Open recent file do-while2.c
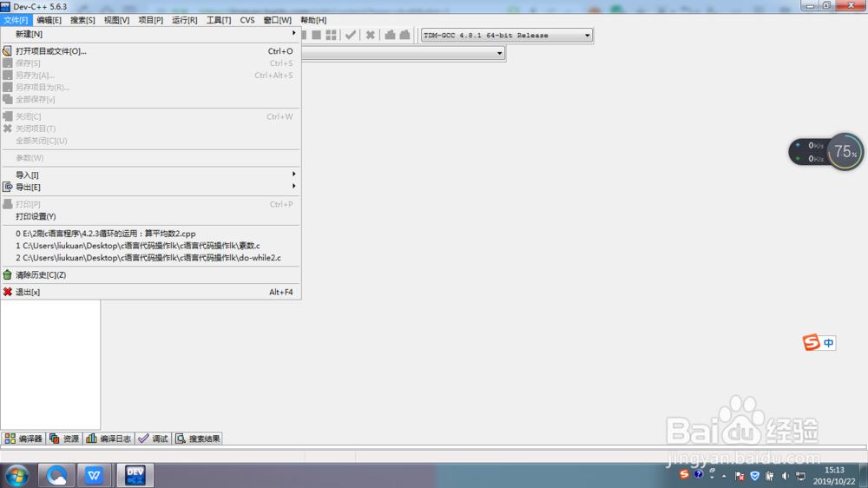Viewport: 868px width, 488px height. click(x=150, y=258)
